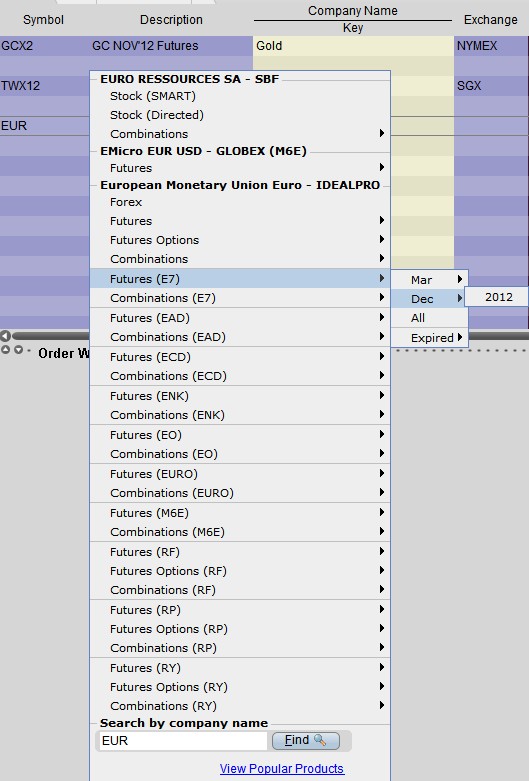Click the Exchange column header
529x781 pixels.
click(491, 20)
